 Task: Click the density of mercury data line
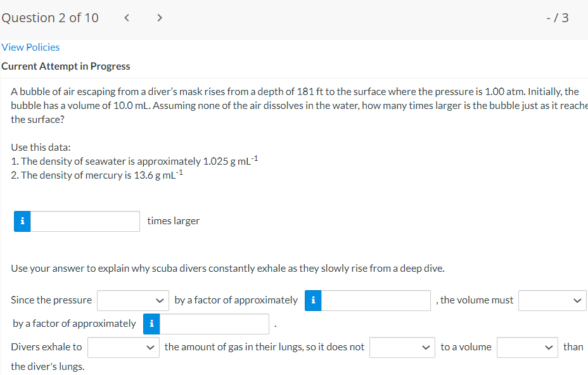click(x=97, y=175)
